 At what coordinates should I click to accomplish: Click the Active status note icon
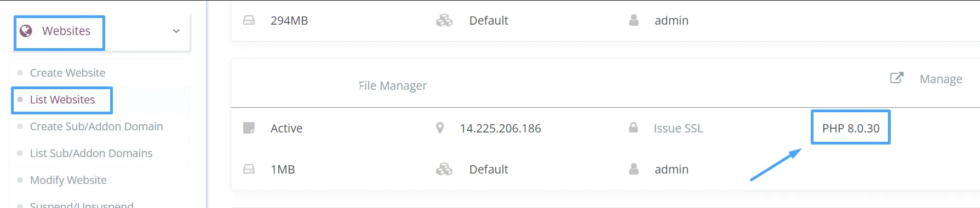coord(249,128)
